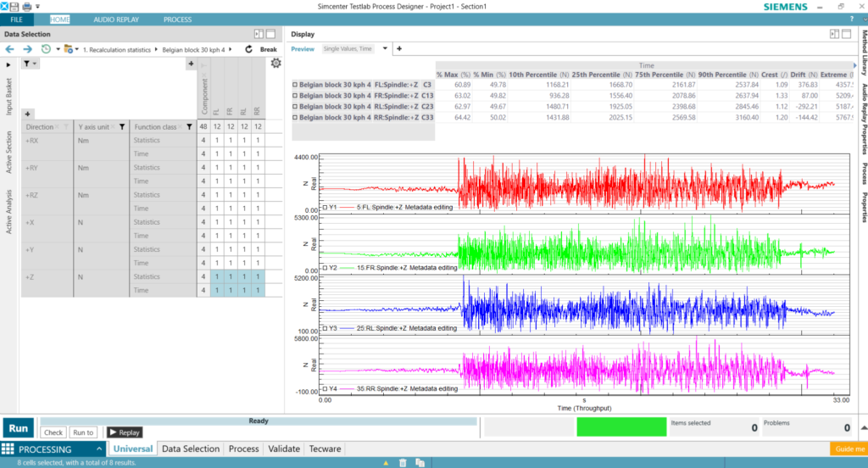Select the +Z Statistics FL cell
This screenshot has height=468, width=868.
[217, 276]
